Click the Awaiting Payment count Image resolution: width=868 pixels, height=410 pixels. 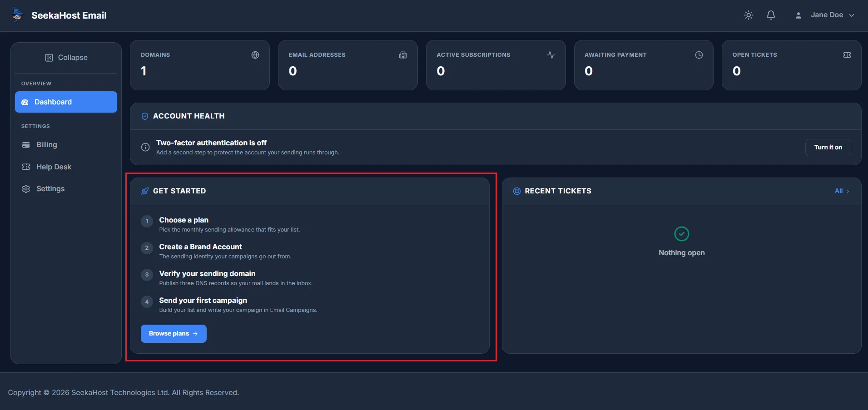(589, 71)
